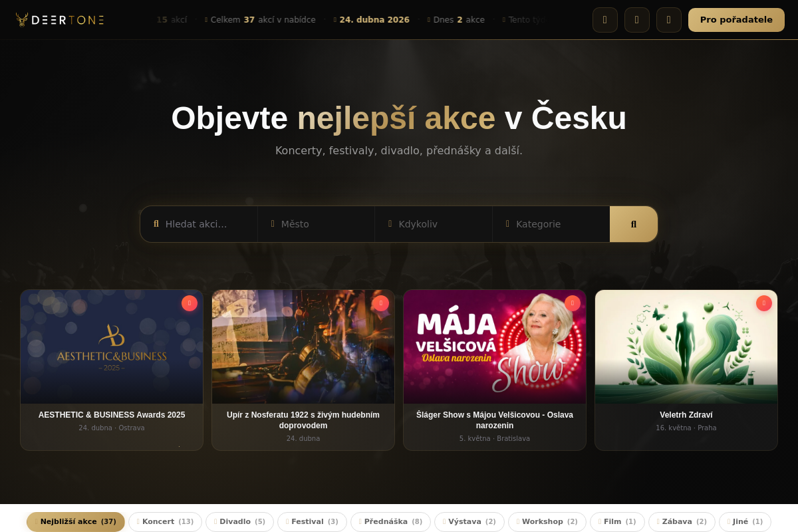
Task: Open the Kdykoliv date selector
Action: [x=434, y=224]
